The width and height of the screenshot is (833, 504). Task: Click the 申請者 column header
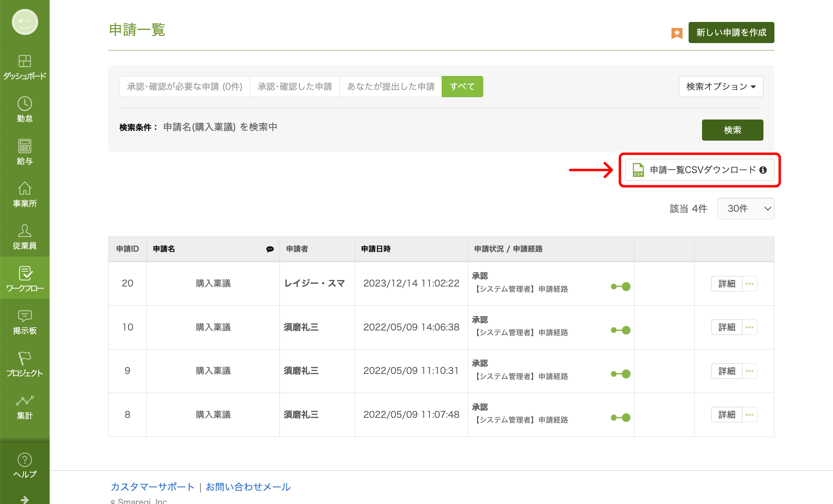coord(297,249)
